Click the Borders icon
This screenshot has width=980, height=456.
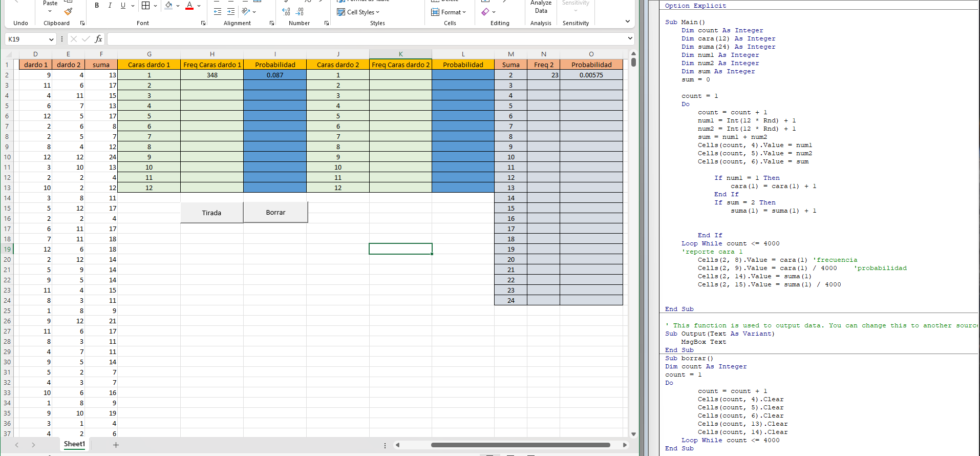(146, 6)
